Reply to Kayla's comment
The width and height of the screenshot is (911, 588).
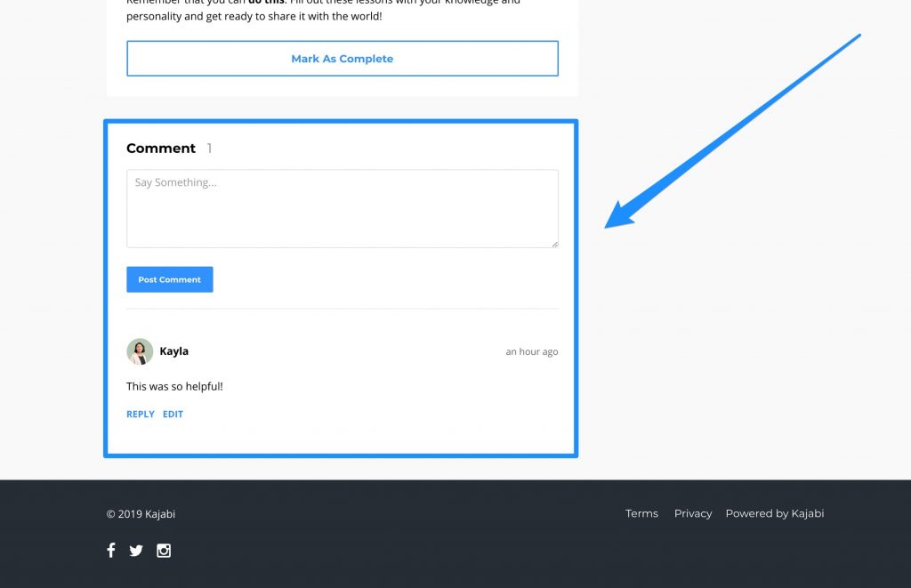pos(141,415)
